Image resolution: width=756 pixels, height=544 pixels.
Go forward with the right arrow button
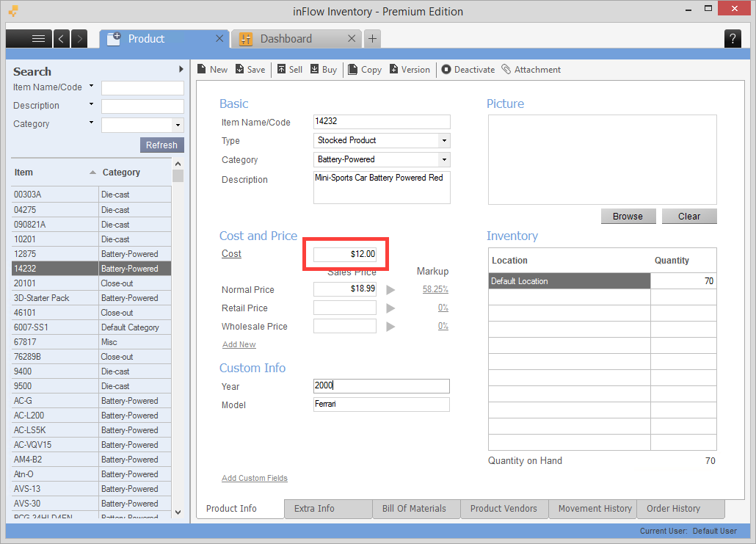[79, 39]
